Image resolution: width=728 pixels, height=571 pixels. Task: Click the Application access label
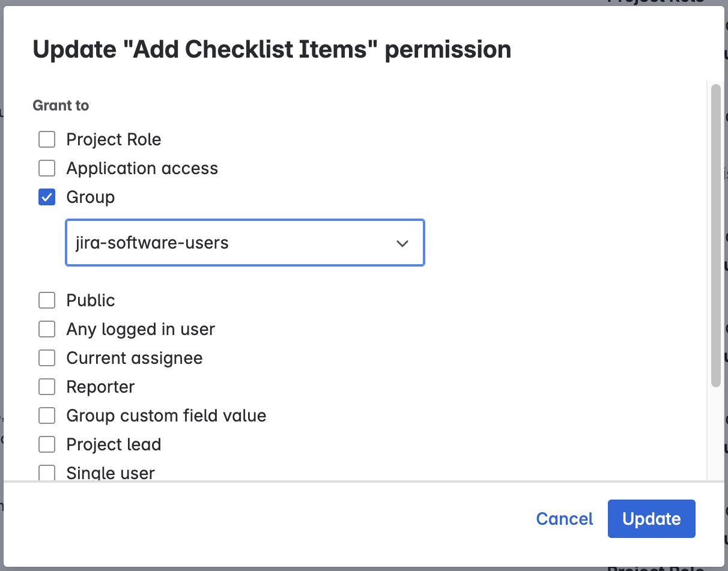point(142,169)
